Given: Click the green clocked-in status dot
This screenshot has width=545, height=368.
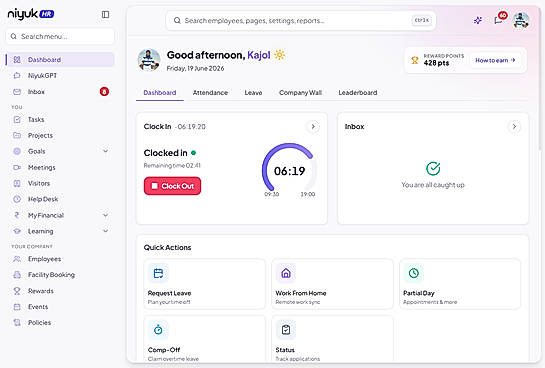Looking at the screenshot, I should coord(194,153).
